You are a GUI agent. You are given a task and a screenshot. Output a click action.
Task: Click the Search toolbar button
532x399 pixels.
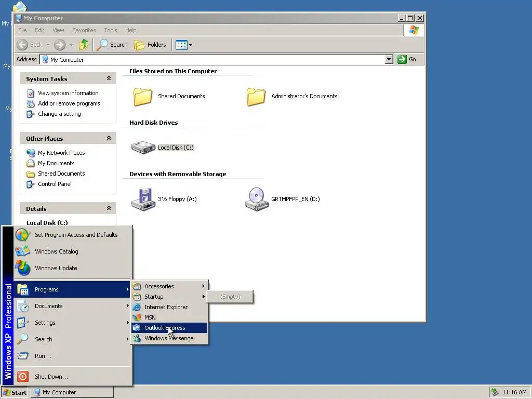coord(112,45)
